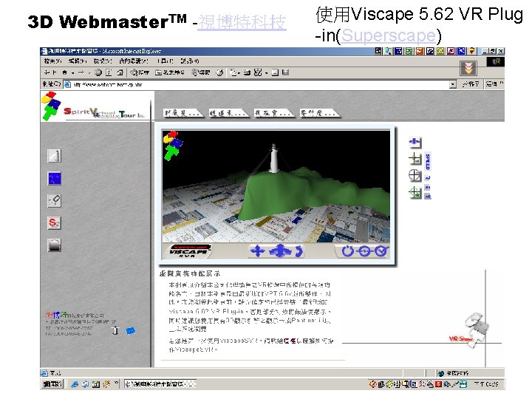The width and height of the screenshot is (532, 399).
Task: Select the 3D fly-movement arrow cluster control
Action: pyautogui.click(x=280, y=251)
